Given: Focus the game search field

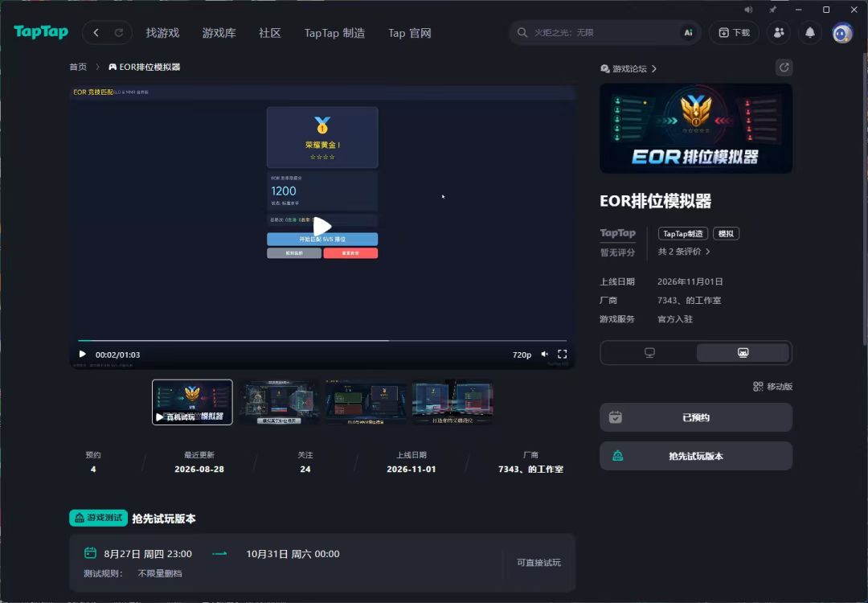Looking at the screenshot, I should pos(604,33).
